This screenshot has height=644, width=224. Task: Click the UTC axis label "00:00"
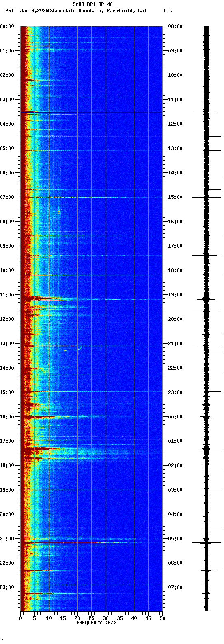(175, 417)
